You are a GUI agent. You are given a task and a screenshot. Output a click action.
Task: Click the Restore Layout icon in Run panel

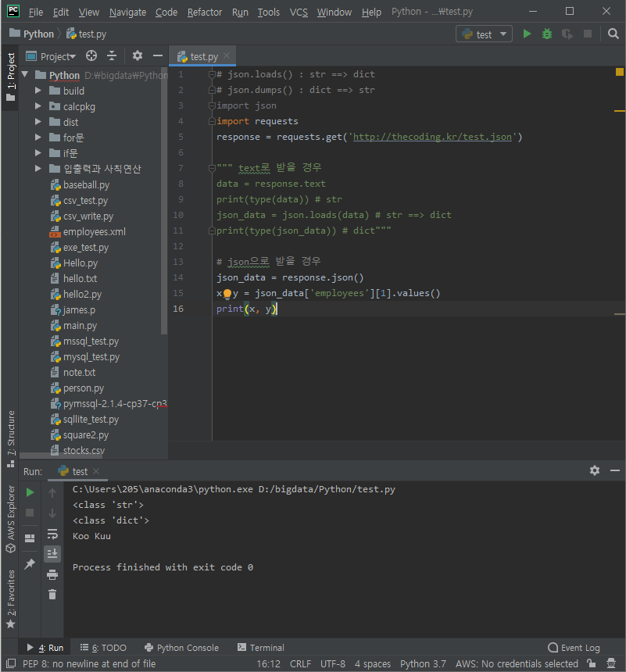point(30,538)
